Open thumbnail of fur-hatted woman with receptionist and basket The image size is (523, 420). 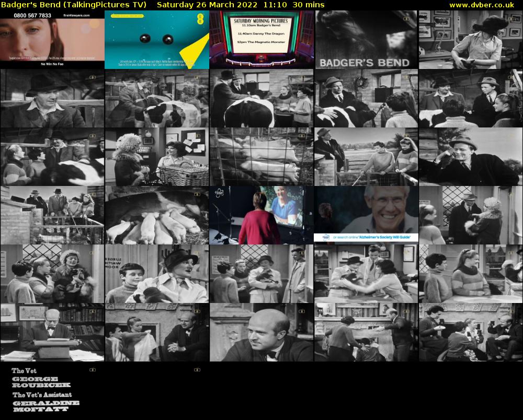click(157, 157)
